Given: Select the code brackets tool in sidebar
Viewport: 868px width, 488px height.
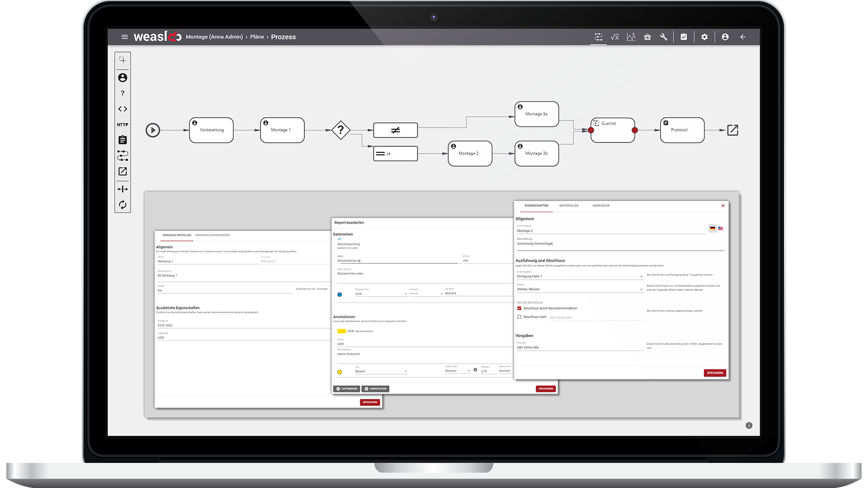Looking at the screenshot, I should point(123,109).
